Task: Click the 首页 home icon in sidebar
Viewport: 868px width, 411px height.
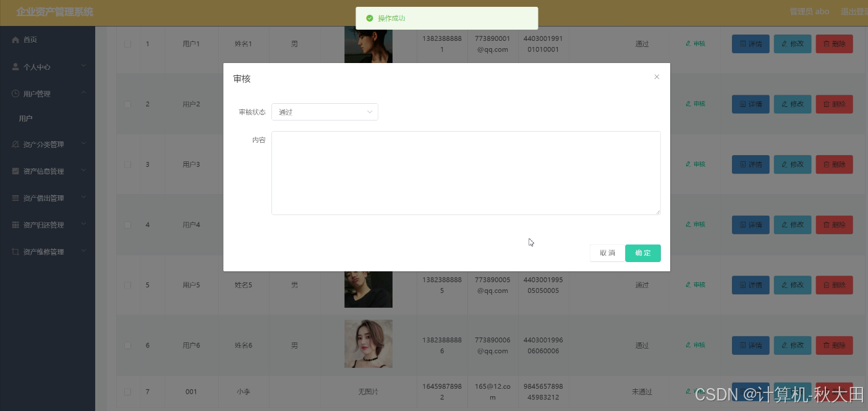Action: 15,40
